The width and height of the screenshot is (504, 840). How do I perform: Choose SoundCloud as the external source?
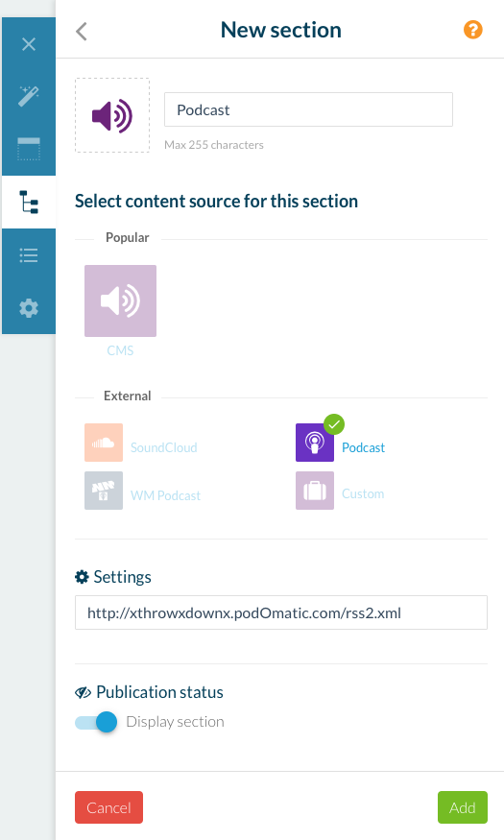104,443
